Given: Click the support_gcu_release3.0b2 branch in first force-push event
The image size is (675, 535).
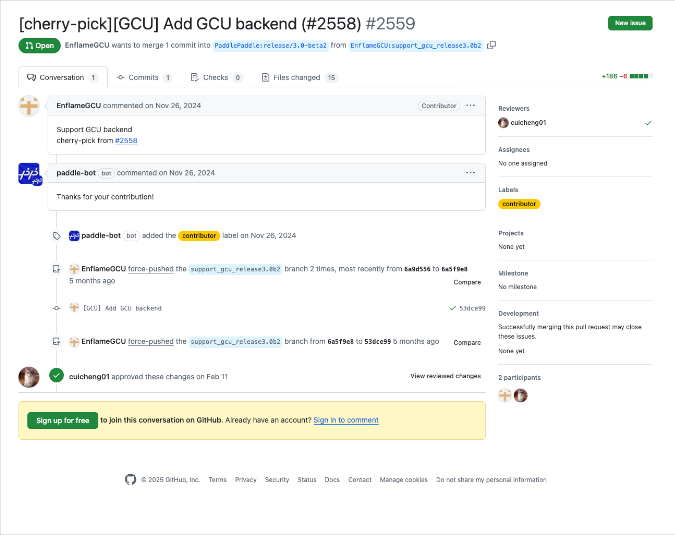Looking at the screenshot, I should pos(235,269).
